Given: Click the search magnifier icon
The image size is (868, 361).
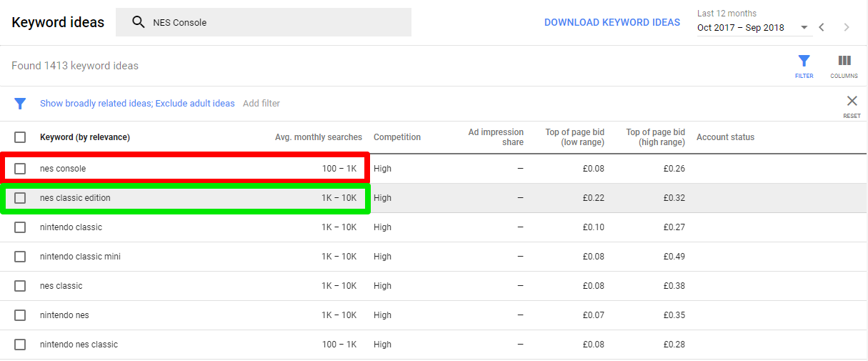Looking at the screenshot, I should (x=139, y=22).
